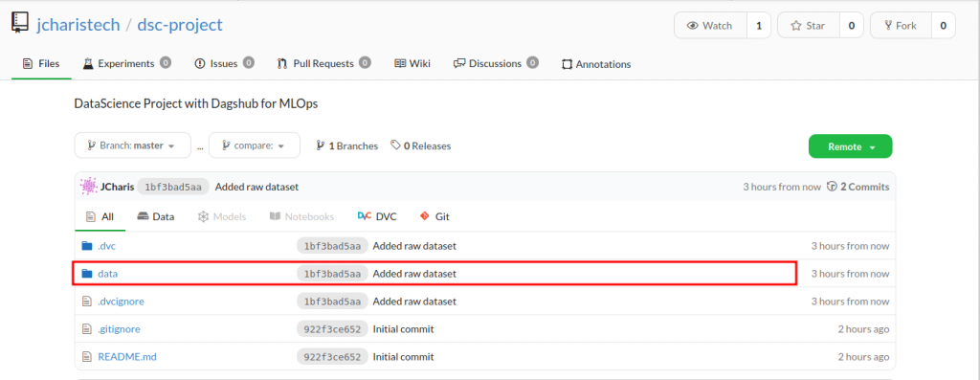The image size is (980, 380).
Task: Open the jcharistech owner link
Action: click(78, 25)
